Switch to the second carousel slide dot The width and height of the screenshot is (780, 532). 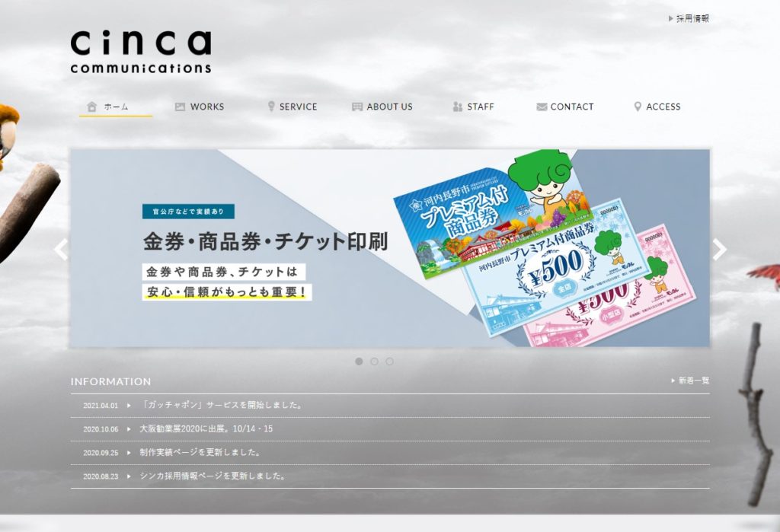click(x=374, y=362)
